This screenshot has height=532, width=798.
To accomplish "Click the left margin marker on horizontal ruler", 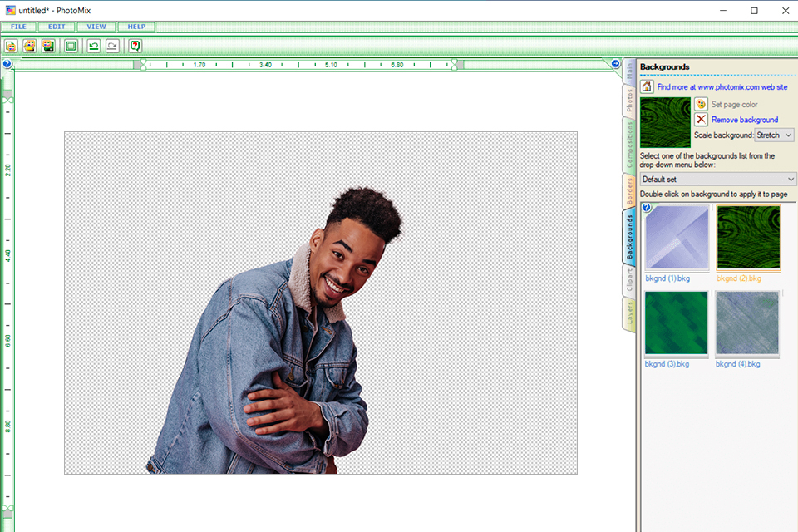I will [143, 65].
